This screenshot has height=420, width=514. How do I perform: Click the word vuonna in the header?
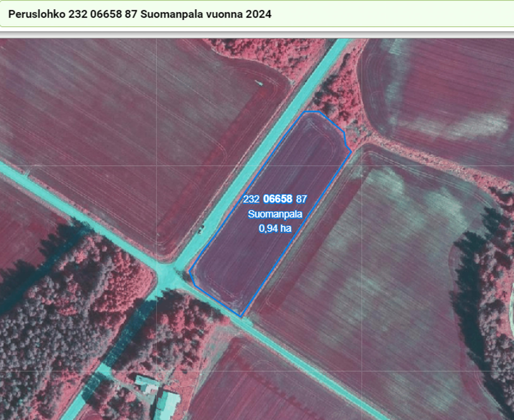click(224, 14)
